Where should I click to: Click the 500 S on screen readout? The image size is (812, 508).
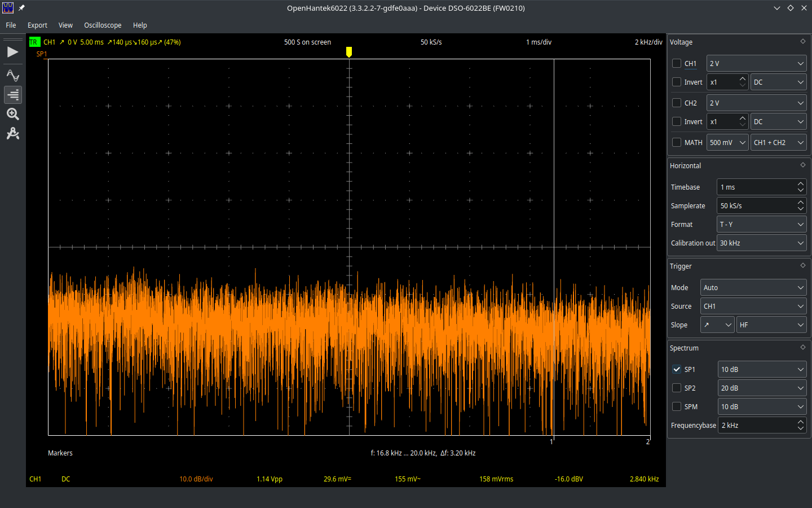coord(307,42)
